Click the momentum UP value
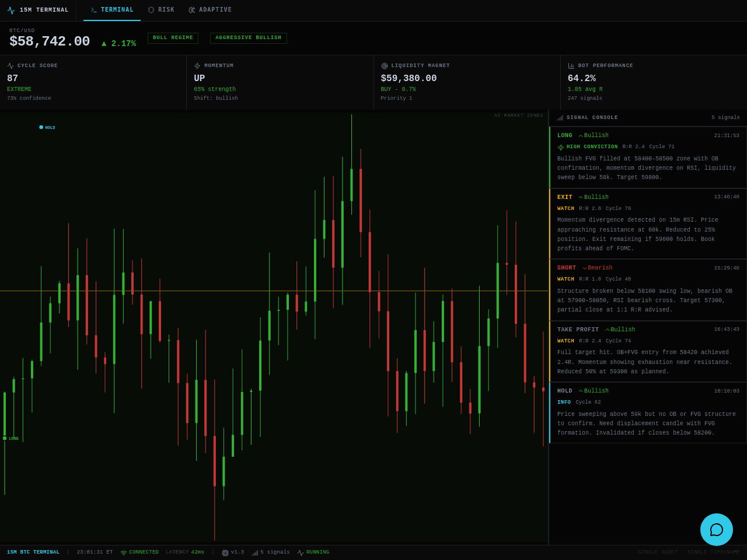The width and height of the screenshot is (747, 560). coord(200,78)
